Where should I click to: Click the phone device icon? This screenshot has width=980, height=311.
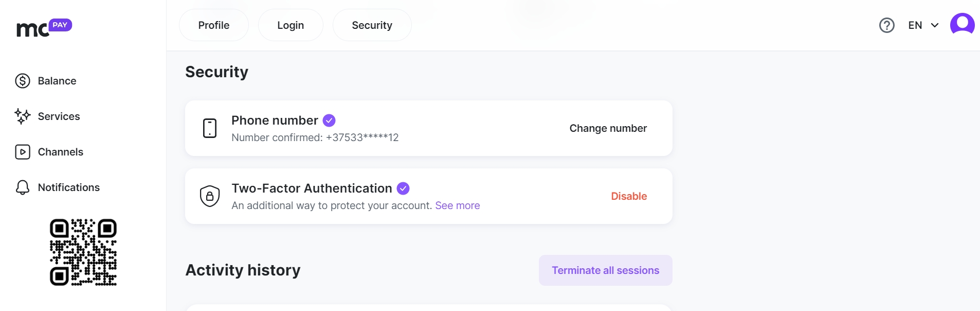coord(210,128)
